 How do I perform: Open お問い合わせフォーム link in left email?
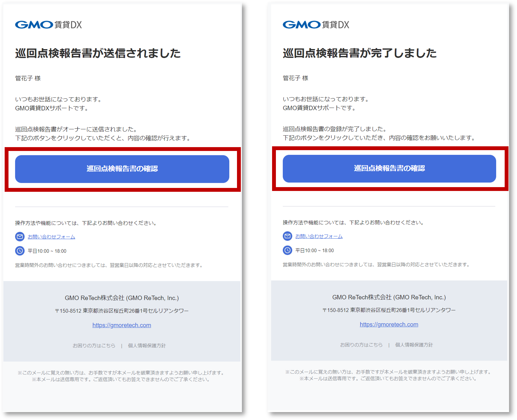51,237
